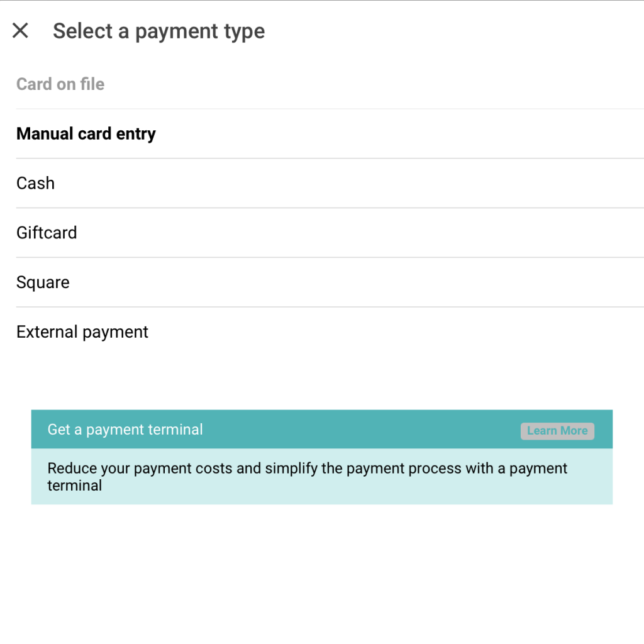Viewport: 644px width, 644px height.
Task: Select the last payment option listed
Action: pos(82,331)
